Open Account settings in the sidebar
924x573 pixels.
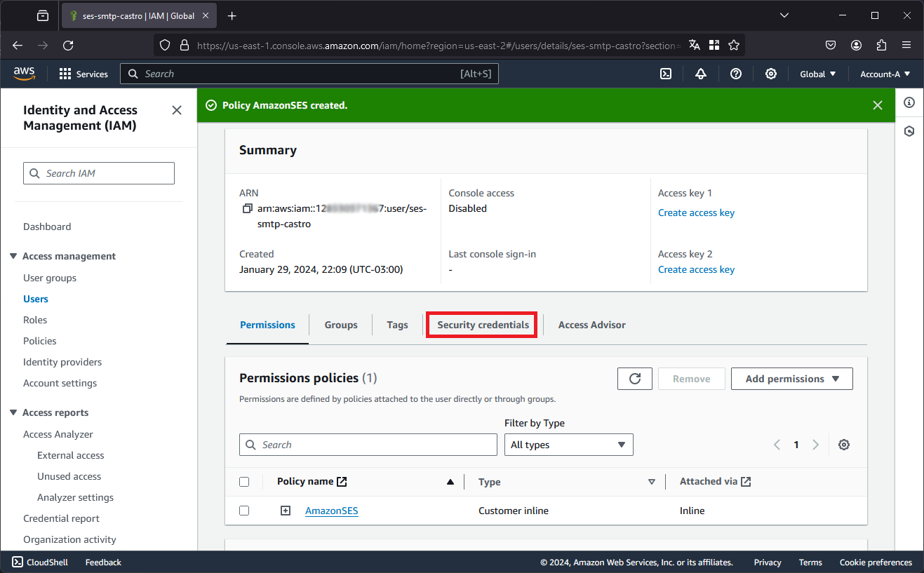[x=60, y=383]
